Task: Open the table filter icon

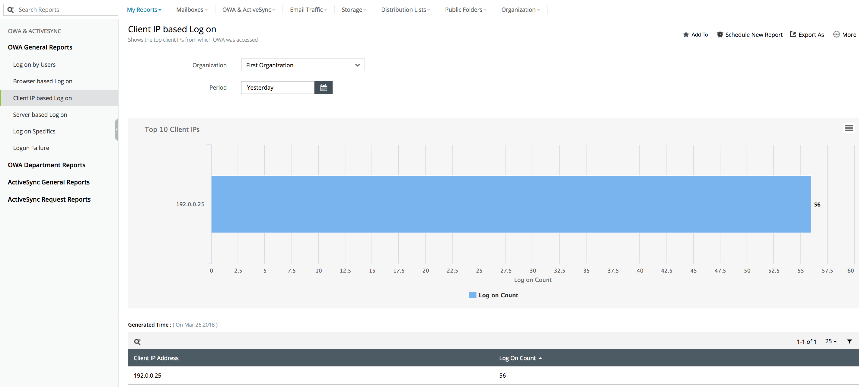Action: tap(850, 341)
